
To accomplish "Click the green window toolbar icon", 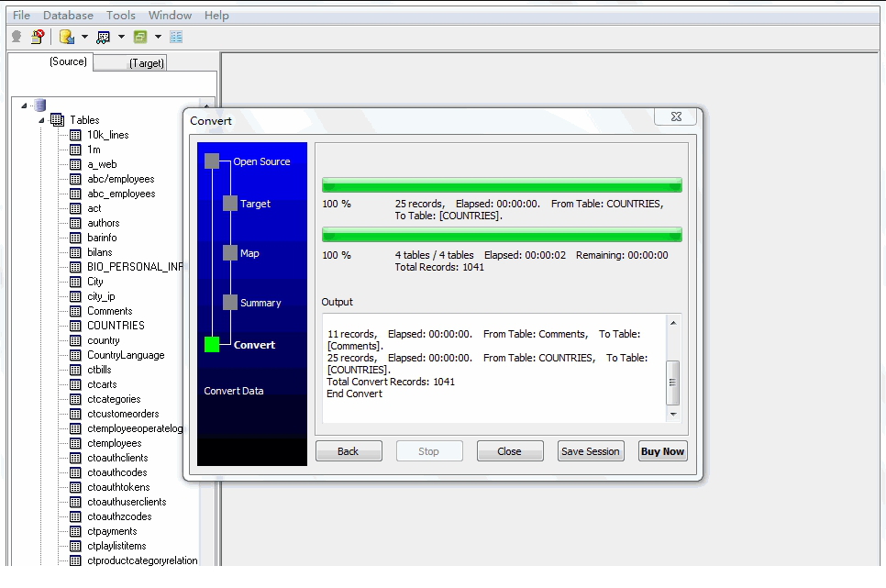I will [x=139, y=37].
